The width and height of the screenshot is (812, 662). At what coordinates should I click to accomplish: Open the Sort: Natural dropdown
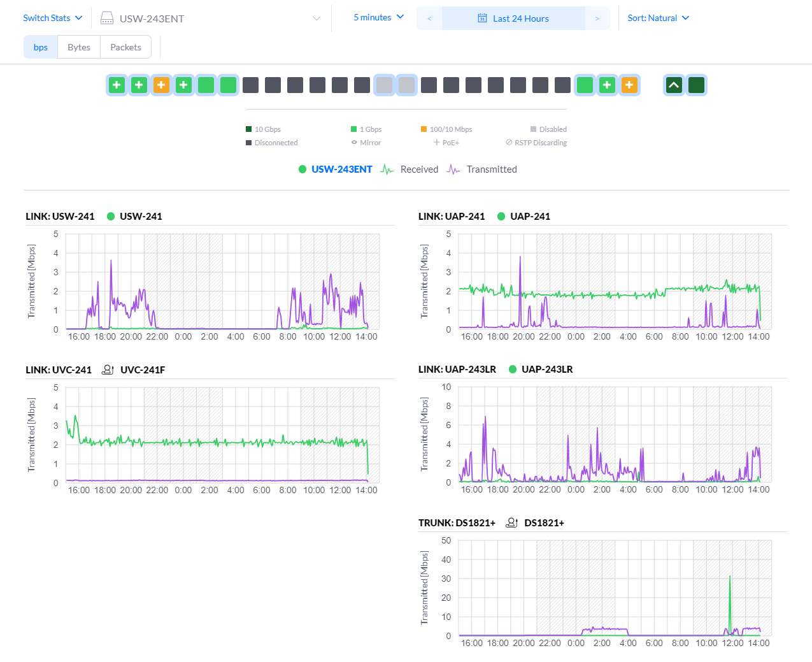pos(658,18)
